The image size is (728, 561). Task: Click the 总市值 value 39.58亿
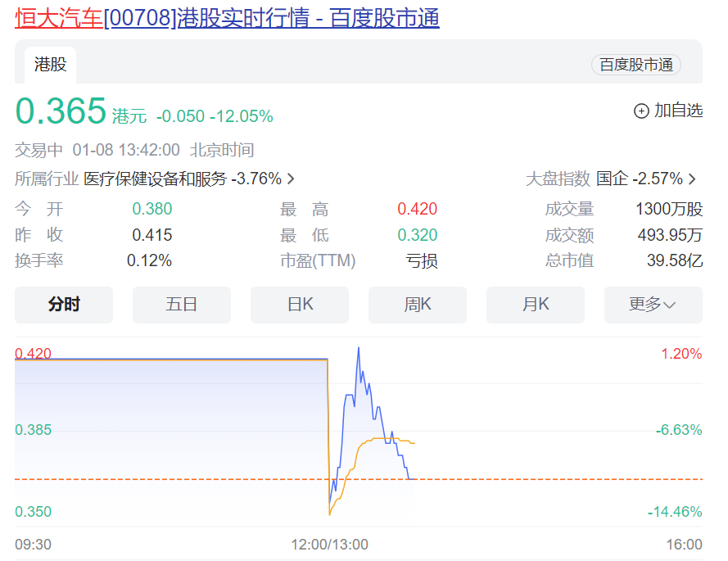pyautogui.click(x=675, y=260)
